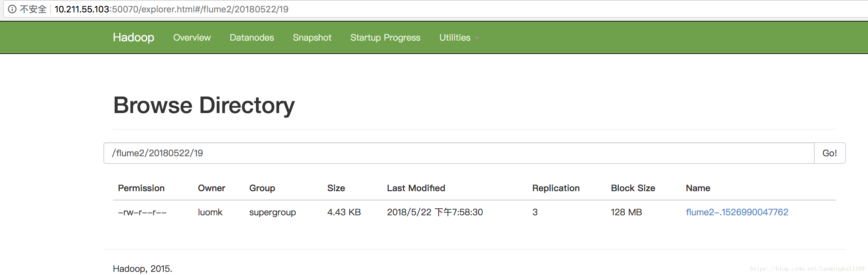View Startup Progress page
Viewport: 868px width, 275px height.
(385, 37)
